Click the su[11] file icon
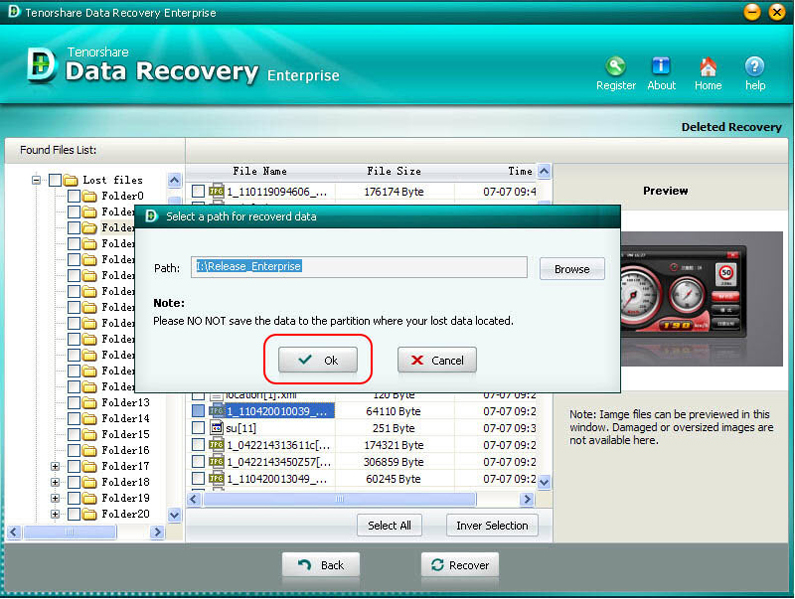Screen dimensions: 795x599 215,428
